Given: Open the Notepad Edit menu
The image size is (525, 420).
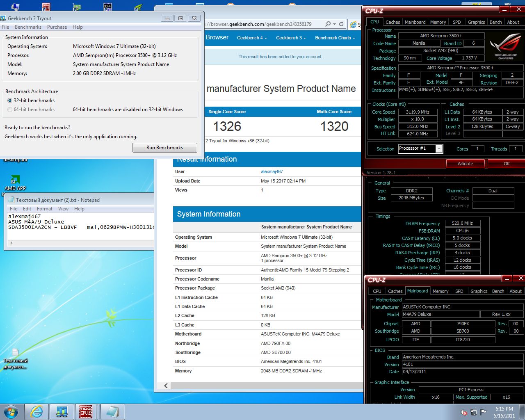Looking at the screenshot, I should (x=27, y=209).
